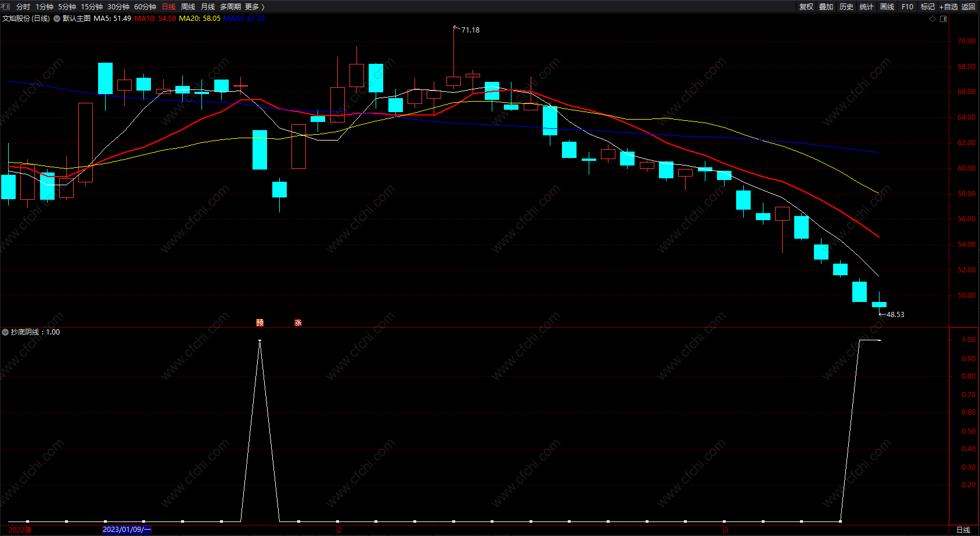Click the 返回 back button
980x536 pixels.
968,7
